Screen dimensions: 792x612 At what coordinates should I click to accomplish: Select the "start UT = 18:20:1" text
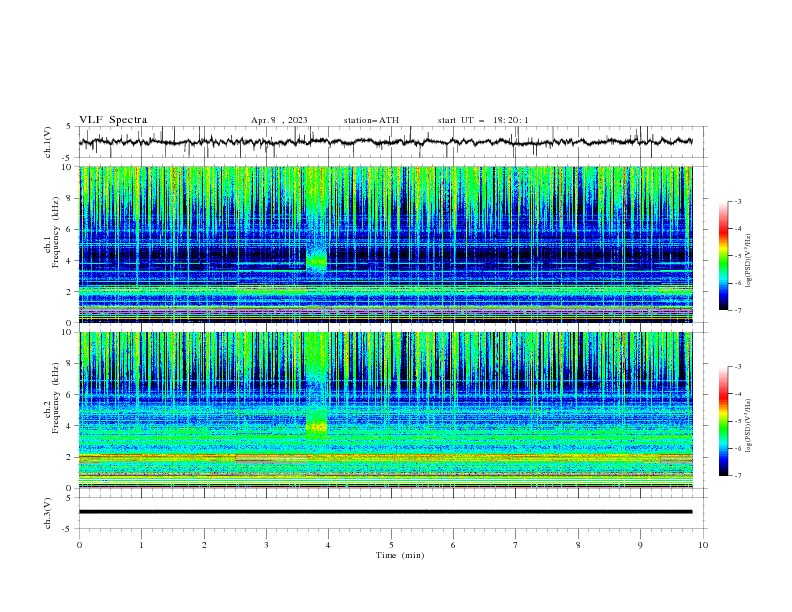point(483,120)
